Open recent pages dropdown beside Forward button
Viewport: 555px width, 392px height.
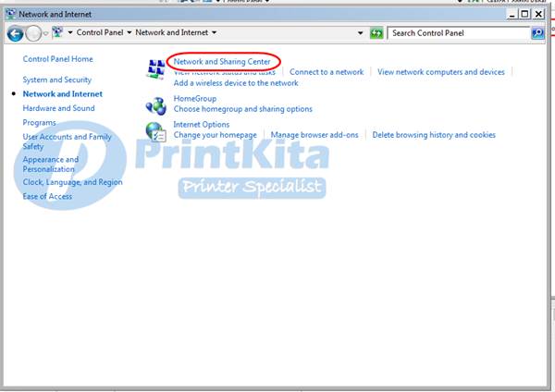pos(45,33)
